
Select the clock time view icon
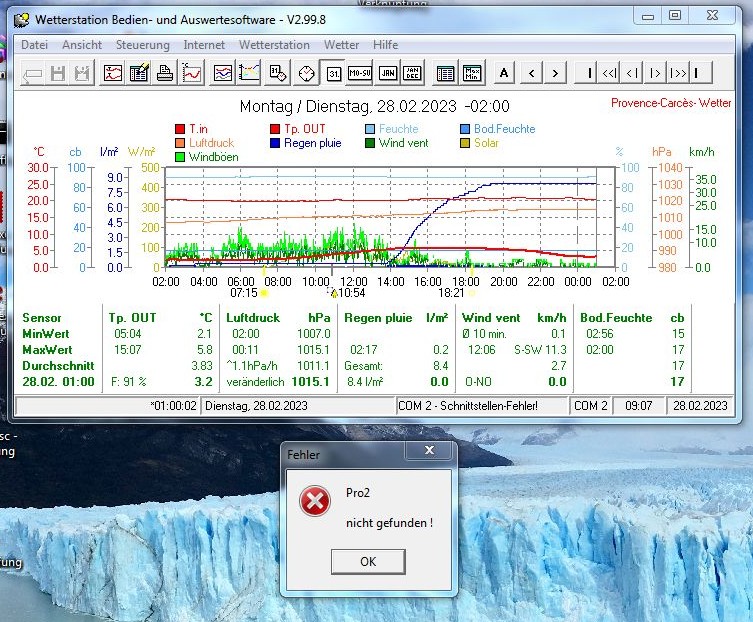click(306, 73)
